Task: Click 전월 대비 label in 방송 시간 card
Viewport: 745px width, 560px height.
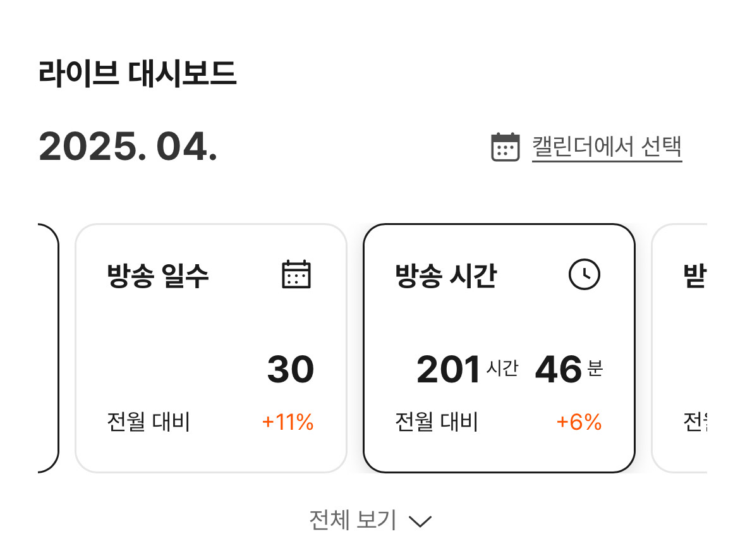Action: click(x=436, y=422)
